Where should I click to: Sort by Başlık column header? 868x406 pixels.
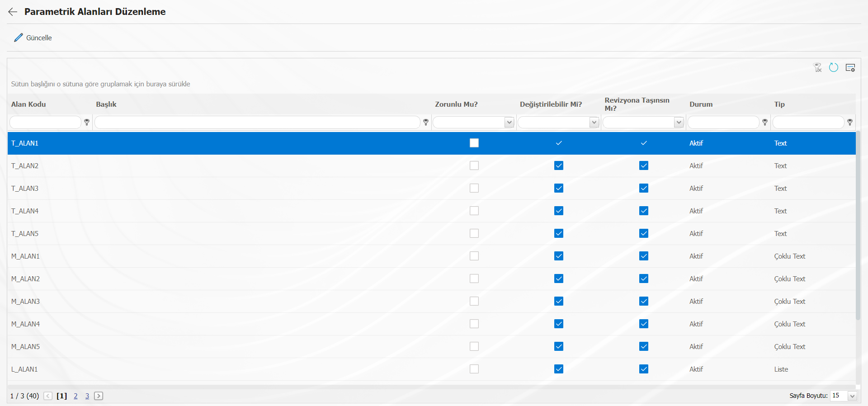106,104
